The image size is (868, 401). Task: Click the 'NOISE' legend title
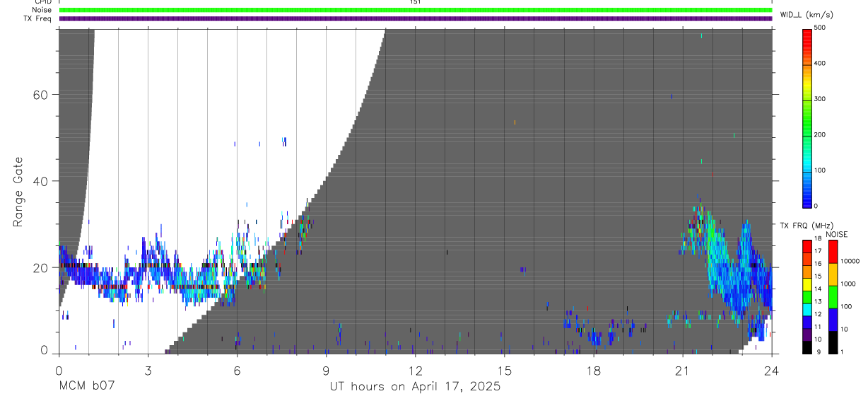[x=836, y=235]
